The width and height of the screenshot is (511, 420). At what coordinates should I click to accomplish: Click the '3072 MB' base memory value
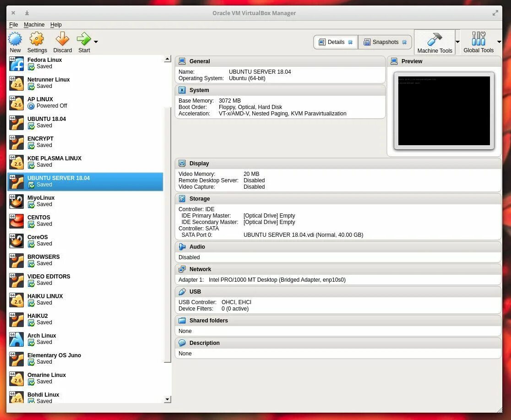coord(230,101)
